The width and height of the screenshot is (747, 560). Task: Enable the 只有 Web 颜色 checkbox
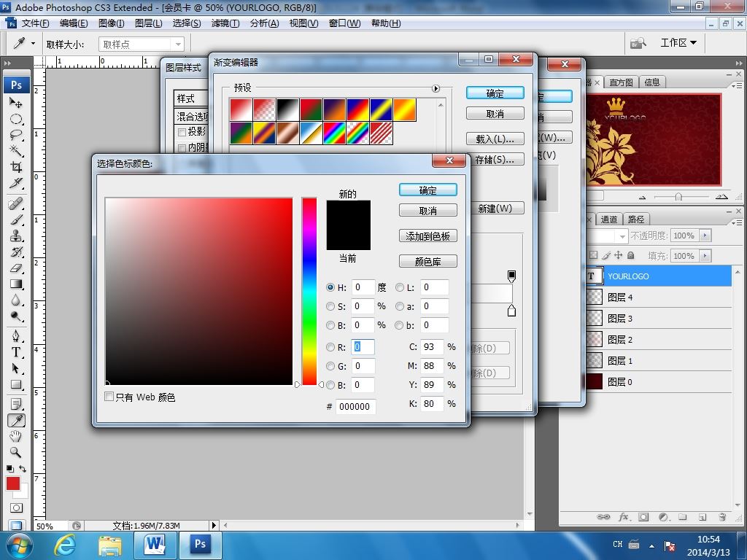pyautogui.click(x=109, y=397)
